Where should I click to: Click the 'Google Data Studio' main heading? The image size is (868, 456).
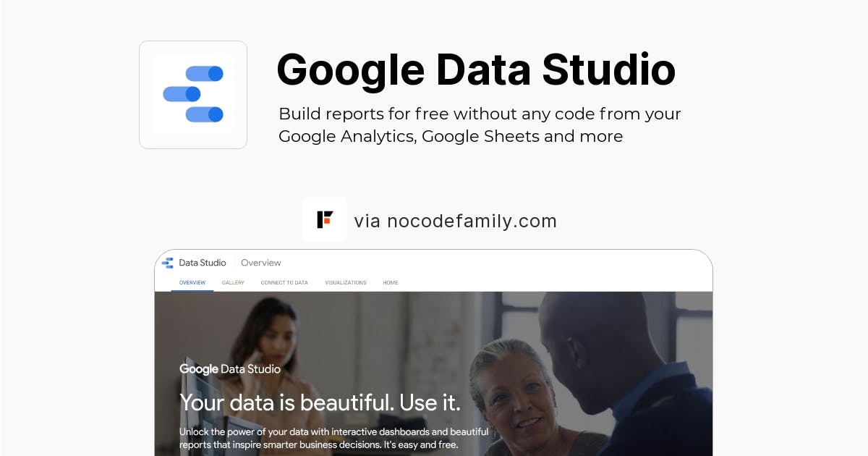coord(476,70)
